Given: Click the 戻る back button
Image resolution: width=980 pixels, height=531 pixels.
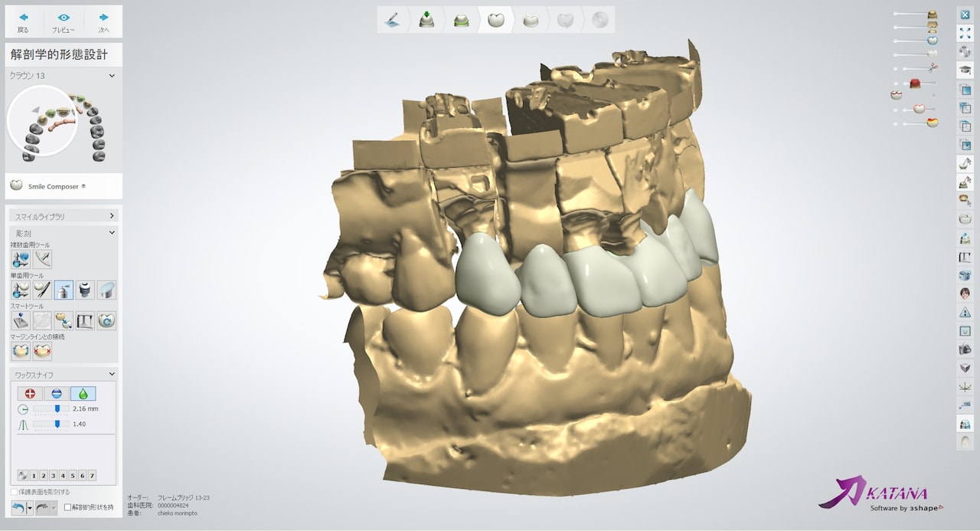Looking at the screenshot, I should pos(23,22).
